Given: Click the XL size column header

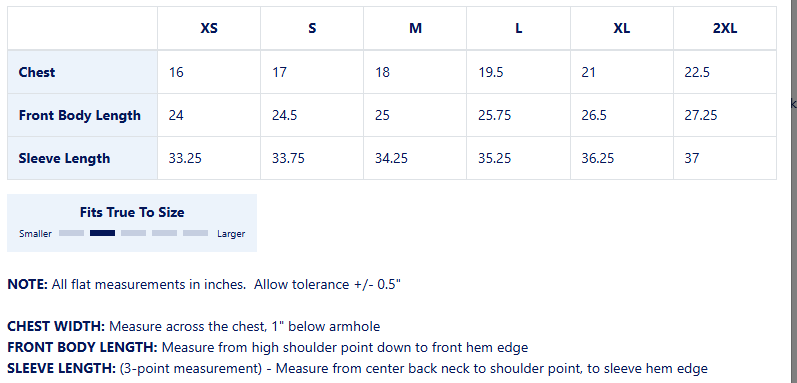Looking at the screenshot, I should [x=622, y=28].
